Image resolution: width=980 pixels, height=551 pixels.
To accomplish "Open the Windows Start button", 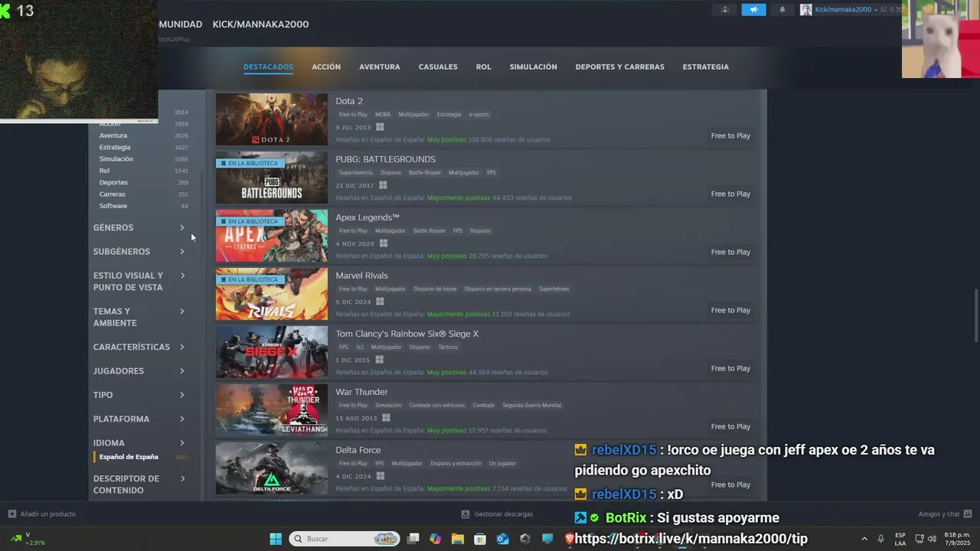I will coord(276,539).
